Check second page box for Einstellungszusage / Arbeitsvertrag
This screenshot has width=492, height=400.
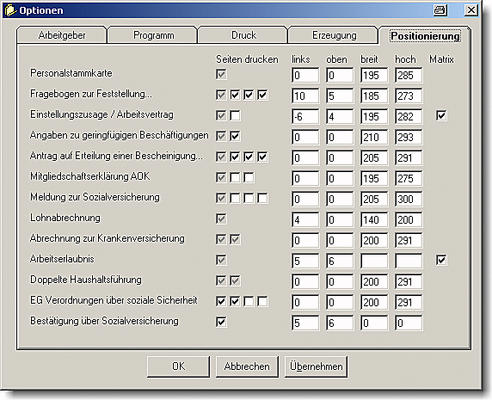point(235,116)
